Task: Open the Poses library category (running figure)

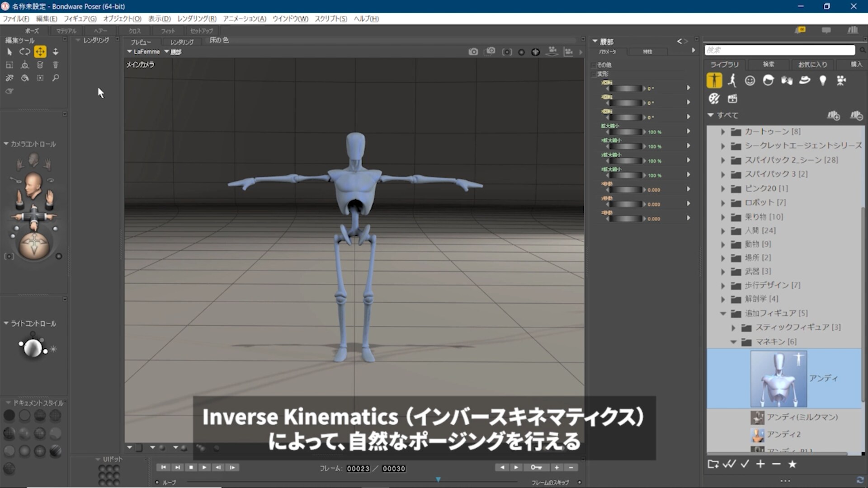Action: (732, 80)
